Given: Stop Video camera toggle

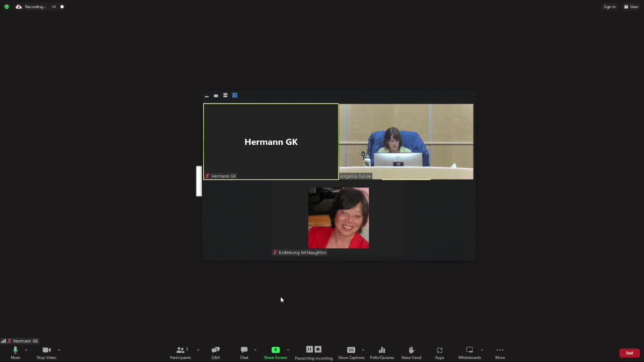Looking at the screenshot, I should click(x=46, y=352).
